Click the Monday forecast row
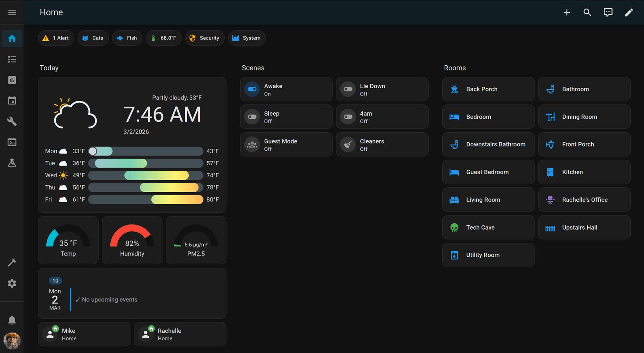Viewport: 644px width, 353px height. tap(132, 151)
